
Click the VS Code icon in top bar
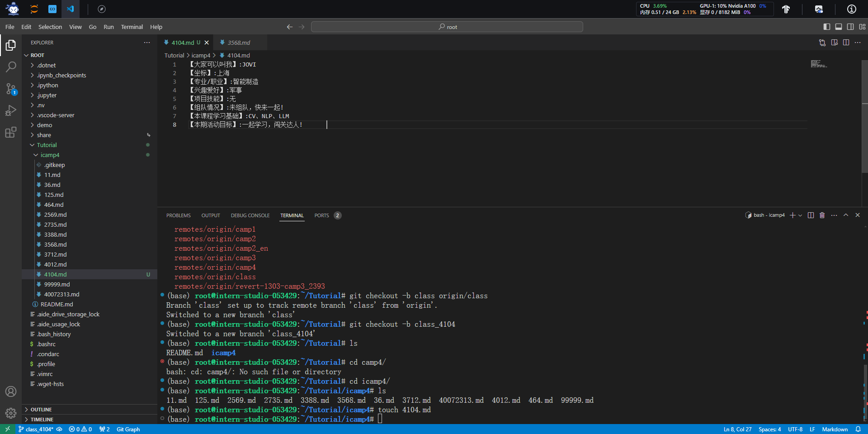pyautogui.click(x=71, y=9)
